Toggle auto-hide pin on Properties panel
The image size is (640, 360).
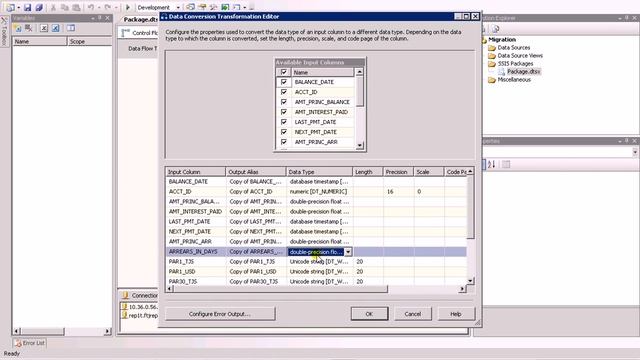(x=627, y=141)
